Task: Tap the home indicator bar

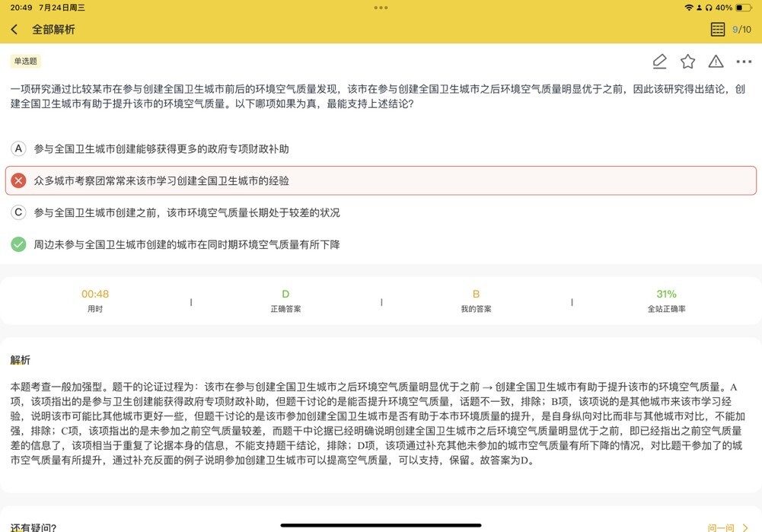Action: pyautogui.click(x=381, y=525)
